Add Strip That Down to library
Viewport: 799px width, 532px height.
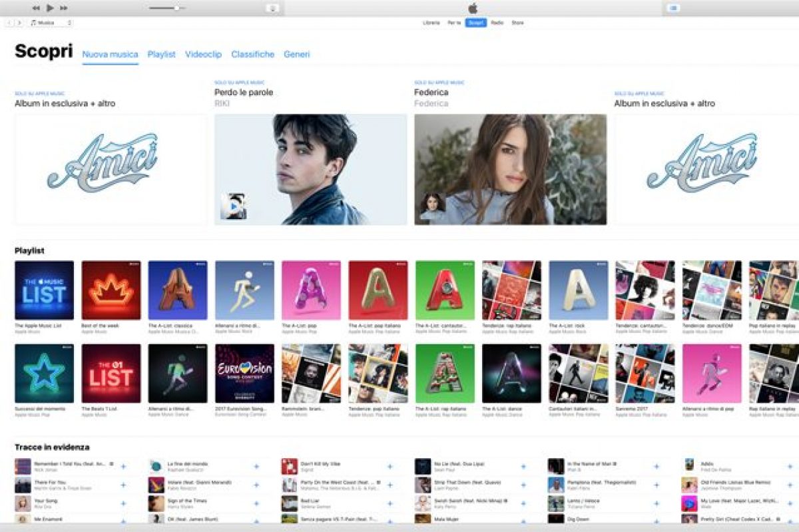(x=523, y=485)
